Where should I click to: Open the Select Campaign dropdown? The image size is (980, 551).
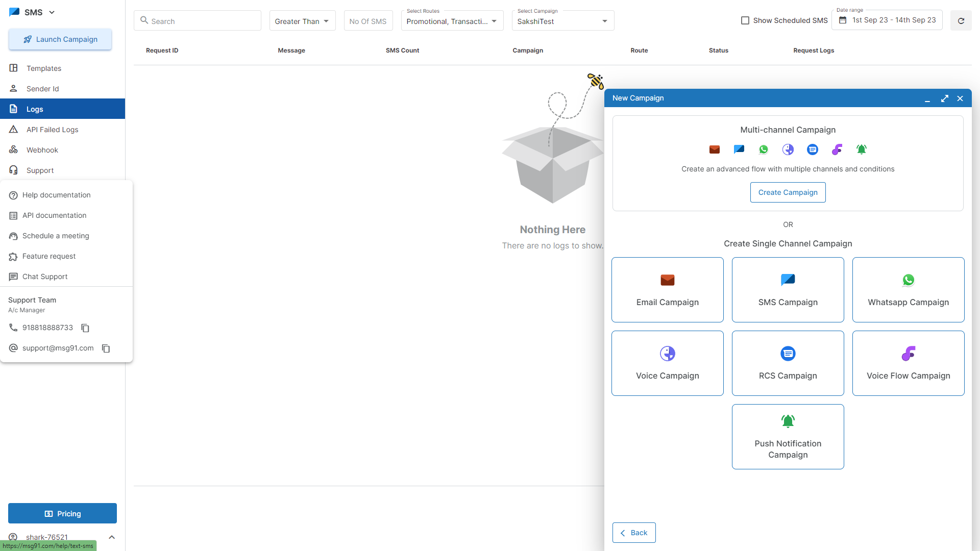point(562,21)
